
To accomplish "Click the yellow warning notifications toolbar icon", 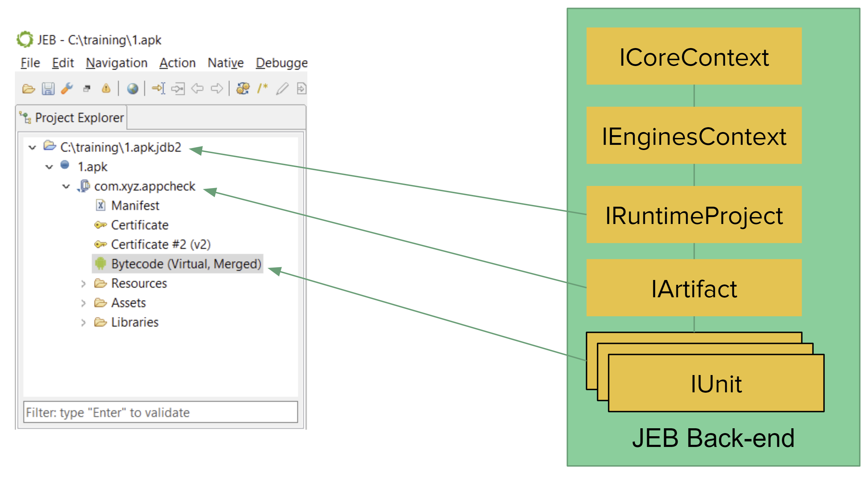I will coord(106,88).
